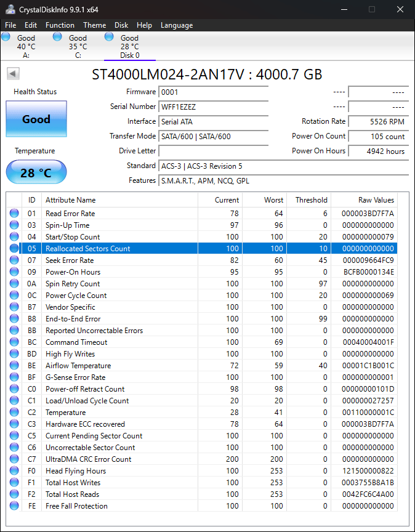Click the Attribute Name column header
Screen dimensions: 415x532
tap(119, 200)
